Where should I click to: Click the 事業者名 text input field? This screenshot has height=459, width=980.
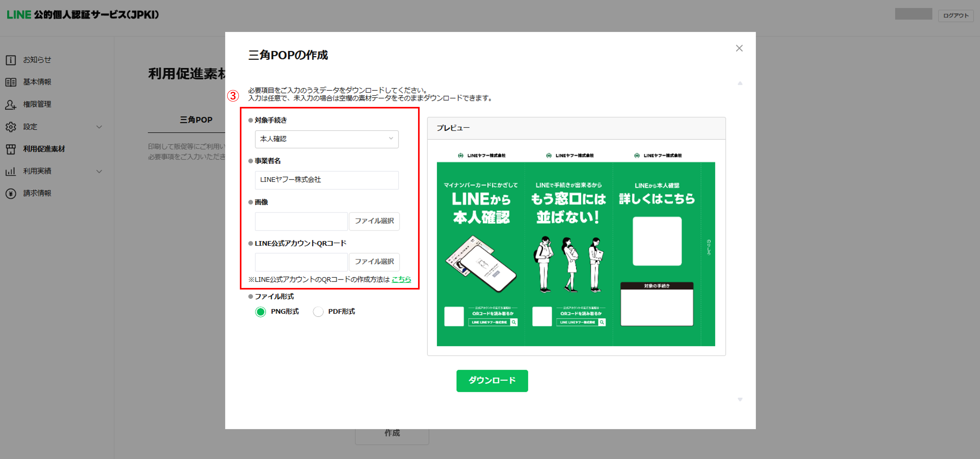327,180
